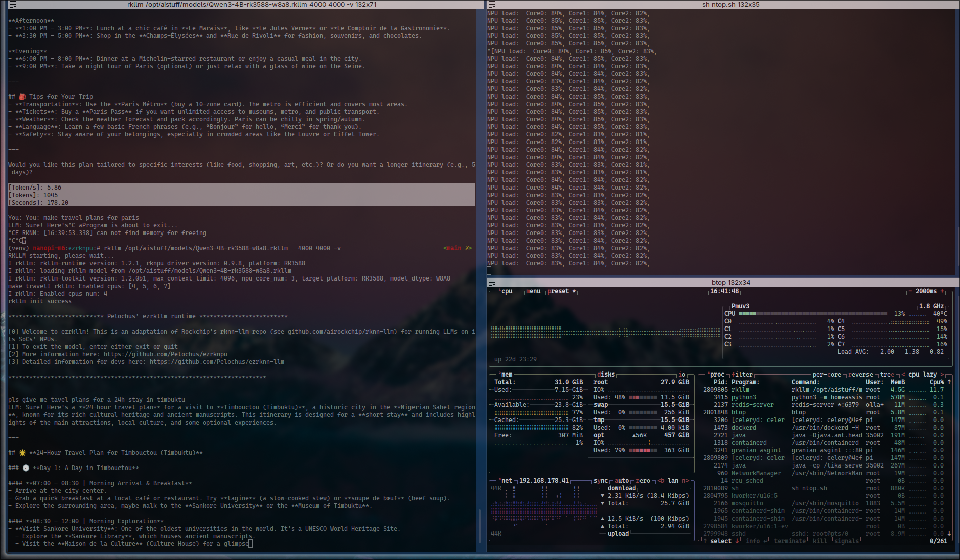
Task: Click 'rkllm init success' in the left terminal
Action: 40,301
